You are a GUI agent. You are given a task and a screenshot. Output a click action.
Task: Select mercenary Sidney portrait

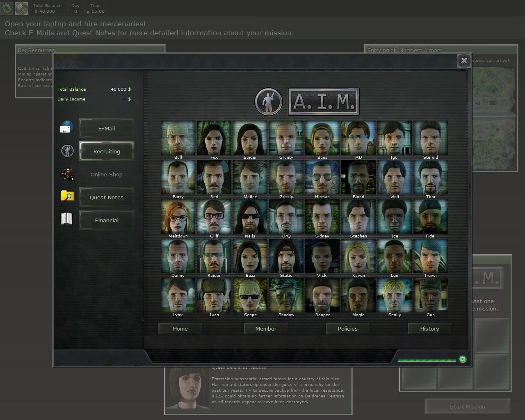pos(322,217)
